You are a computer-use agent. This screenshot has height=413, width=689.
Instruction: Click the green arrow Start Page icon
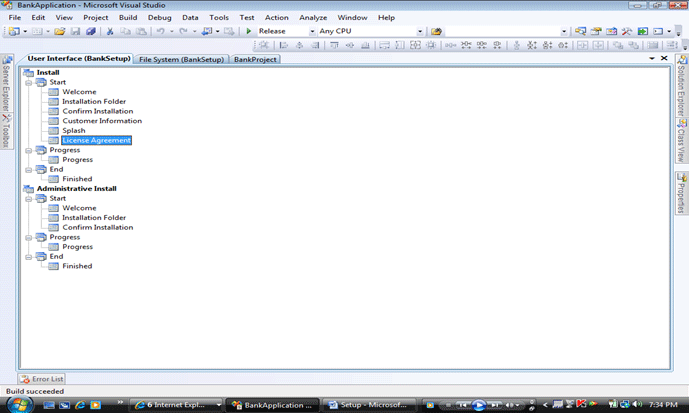coord(643,31)
